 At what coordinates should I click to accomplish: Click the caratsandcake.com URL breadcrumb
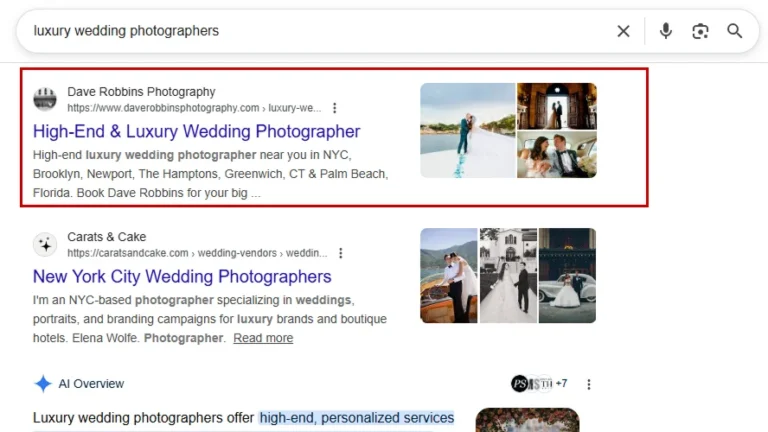tap(197, 253)
